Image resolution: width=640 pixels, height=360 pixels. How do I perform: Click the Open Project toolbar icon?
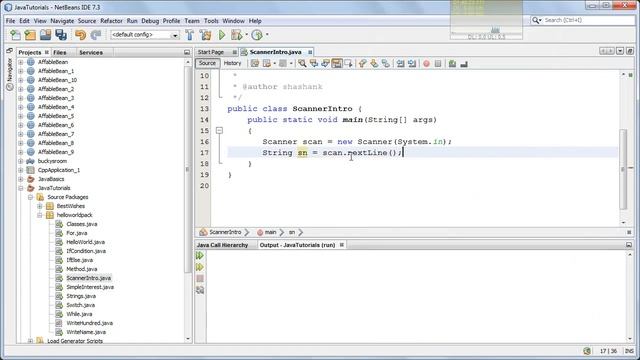click(45, 35)
